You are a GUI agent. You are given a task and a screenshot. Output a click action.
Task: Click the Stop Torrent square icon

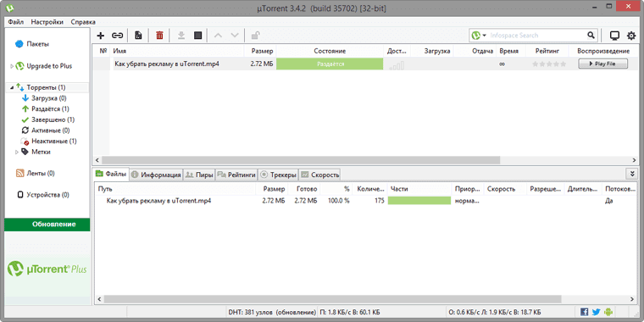point(198,36)
